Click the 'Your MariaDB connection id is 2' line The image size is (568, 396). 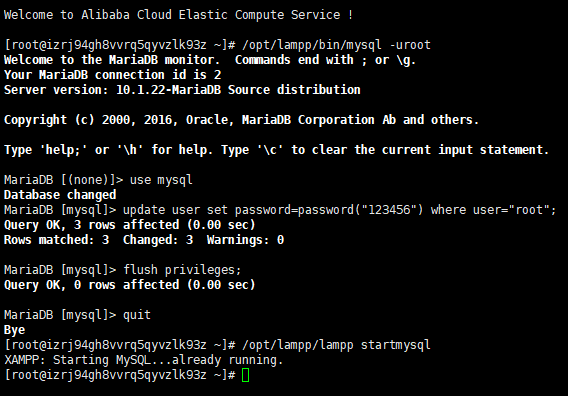tap(112, 75)
